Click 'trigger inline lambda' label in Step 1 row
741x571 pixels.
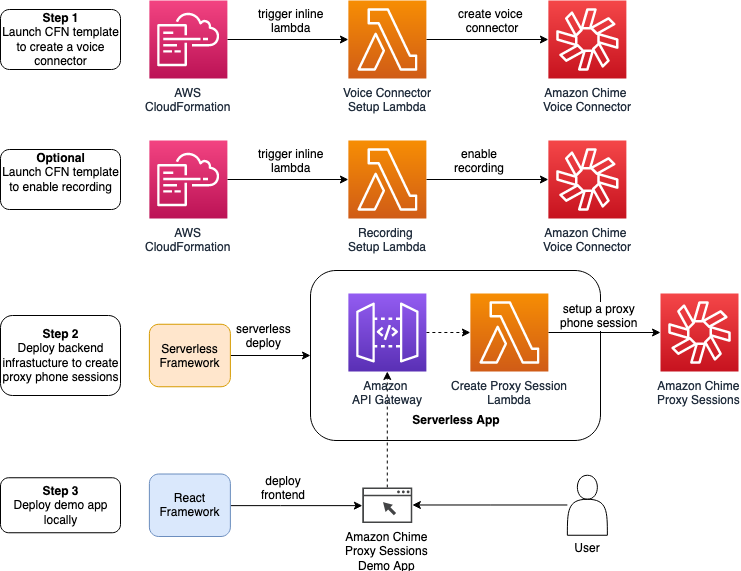(290, 21)
